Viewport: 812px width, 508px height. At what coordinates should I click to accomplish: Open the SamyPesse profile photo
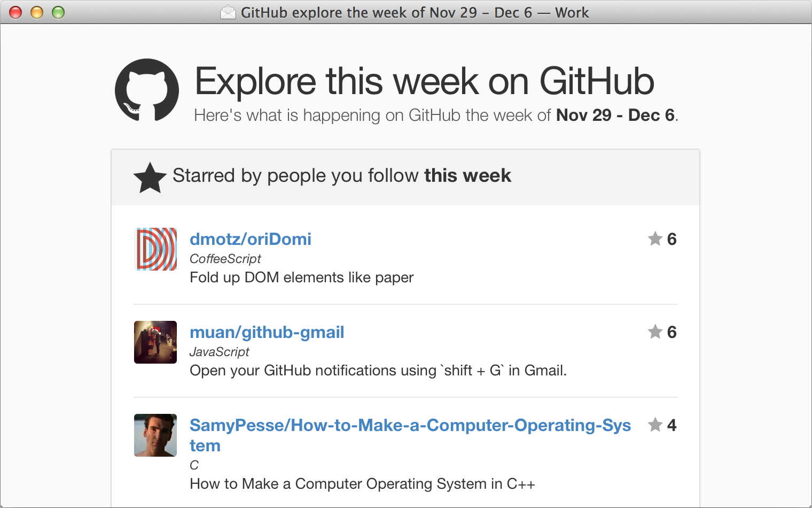tap(155, 435)
